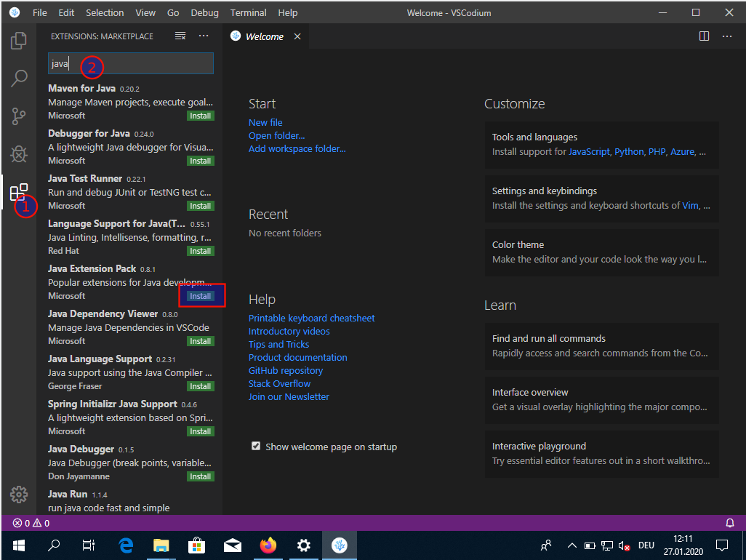Screen dimensions: 746x560
Task: Install Java Extension Pack
Action: (x=200, y=297)
